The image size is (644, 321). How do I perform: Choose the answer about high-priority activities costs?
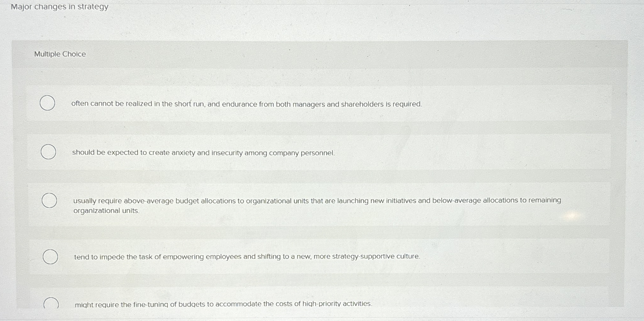click(223, 304)
